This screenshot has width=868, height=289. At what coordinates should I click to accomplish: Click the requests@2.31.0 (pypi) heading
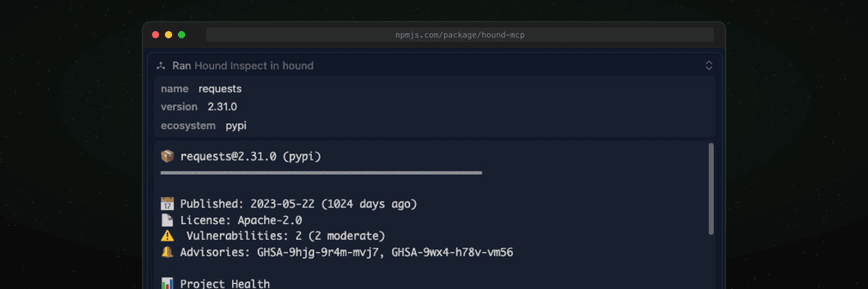(x=250, y=156)
